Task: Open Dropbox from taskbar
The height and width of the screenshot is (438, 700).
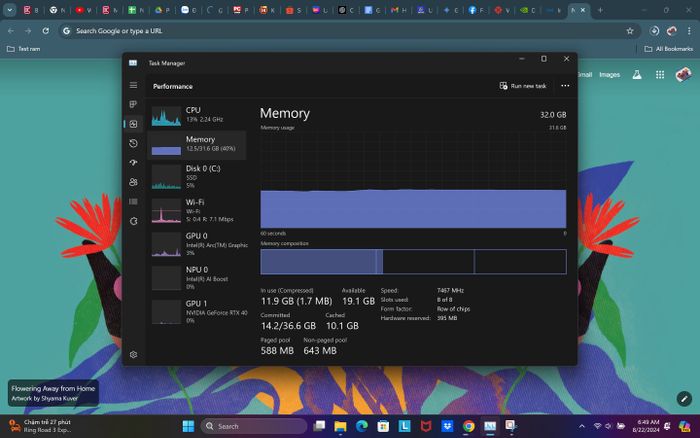Action: (447, 426)
